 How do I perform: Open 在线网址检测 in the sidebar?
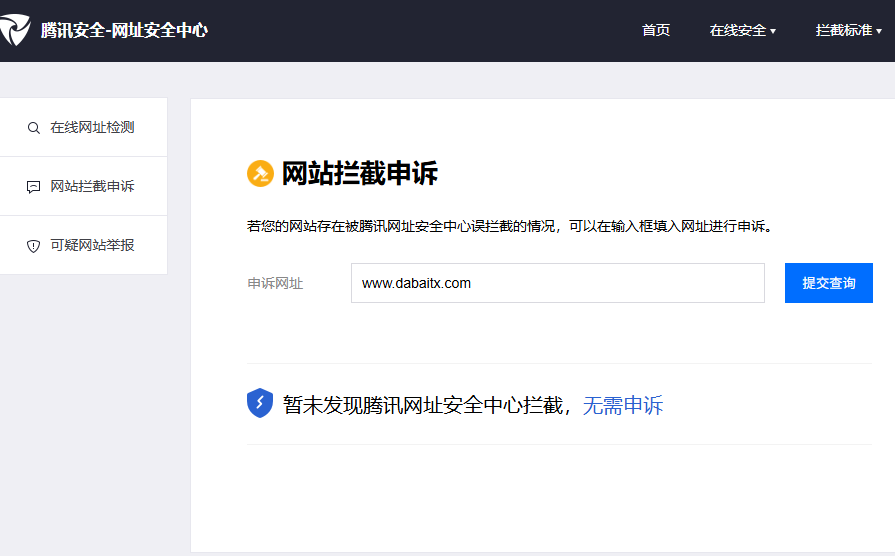tap(83, 127)
